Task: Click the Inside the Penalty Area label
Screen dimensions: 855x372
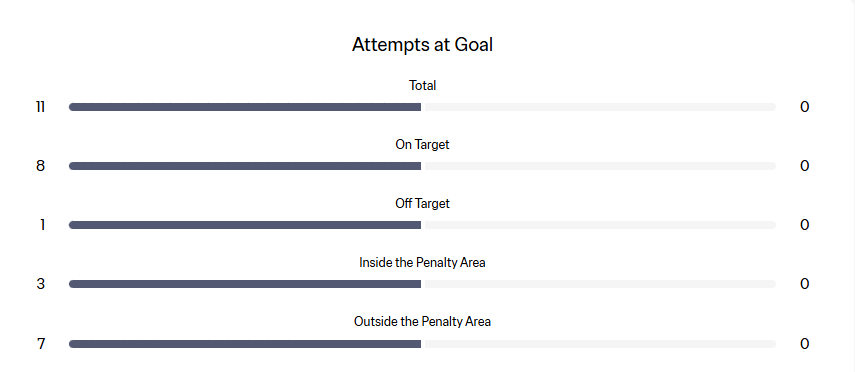Action: (x=422, y=262)
